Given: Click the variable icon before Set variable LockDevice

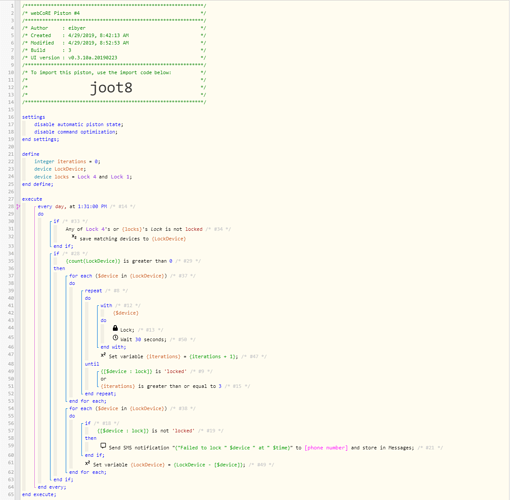Looking at the screenshot, I should [x=87, y=463].
